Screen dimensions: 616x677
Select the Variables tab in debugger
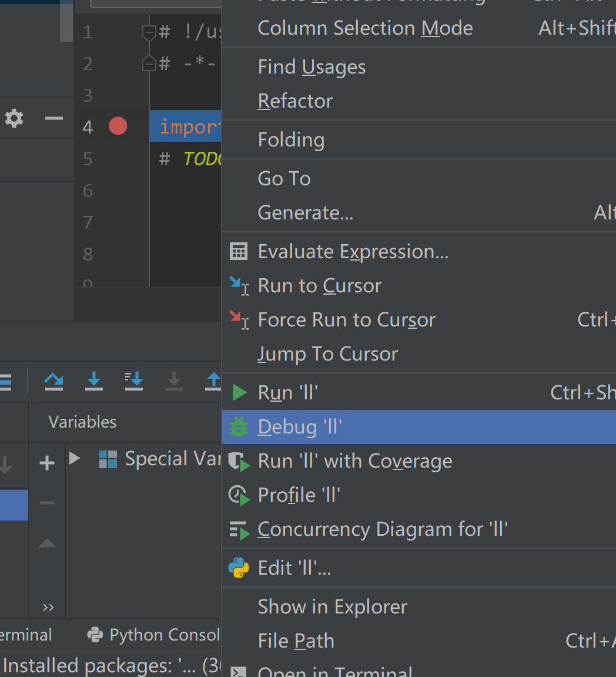[82, 422]
